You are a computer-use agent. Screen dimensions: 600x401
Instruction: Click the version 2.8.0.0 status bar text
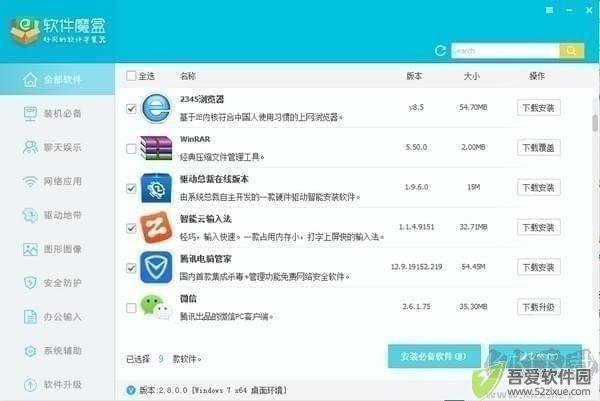pyautogui.click(x=213, y=390)
